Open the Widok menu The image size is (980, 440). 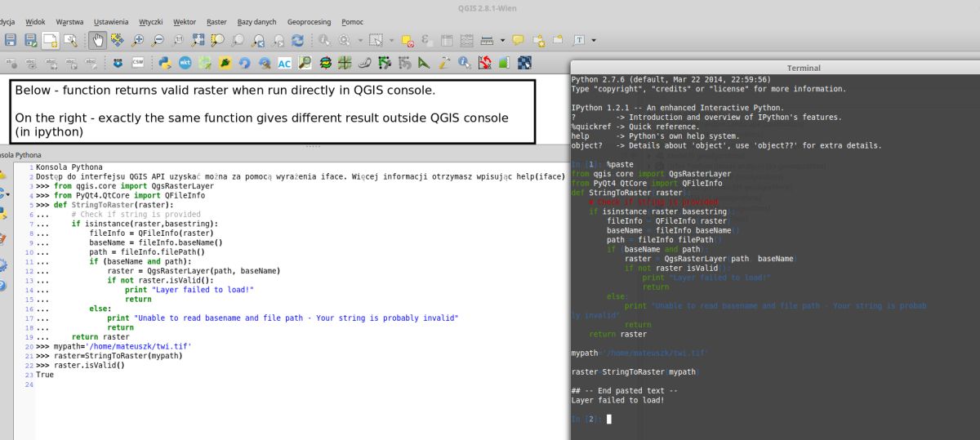coord(35,22)
